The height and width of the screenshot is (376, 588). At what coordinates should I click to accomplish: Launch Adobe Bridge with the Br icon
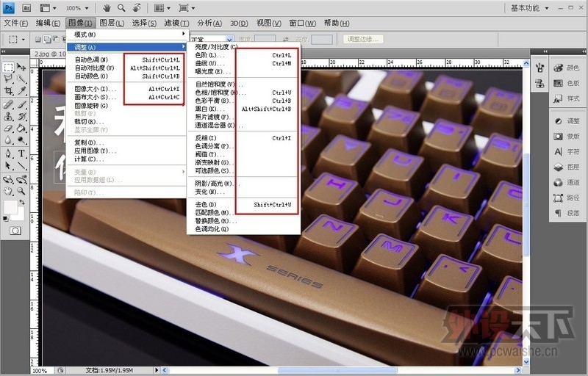click(x=26, y=7)
